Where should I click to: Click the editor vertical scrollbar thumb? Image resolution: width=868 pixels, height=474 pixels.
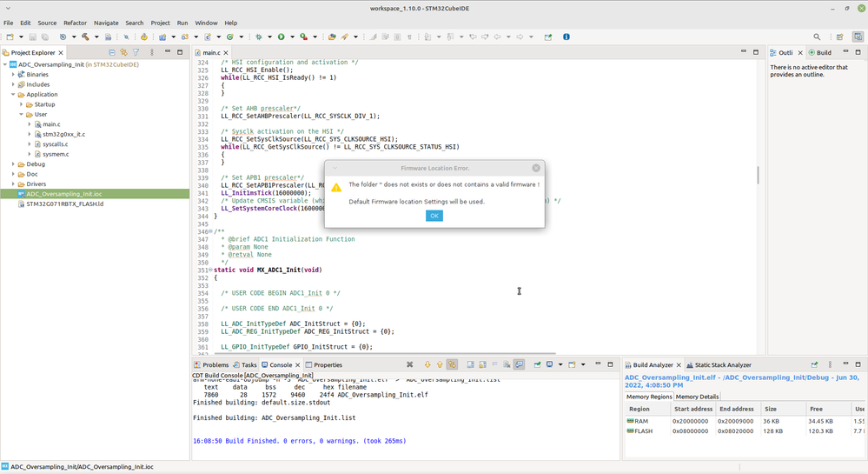tap(758, 175)
